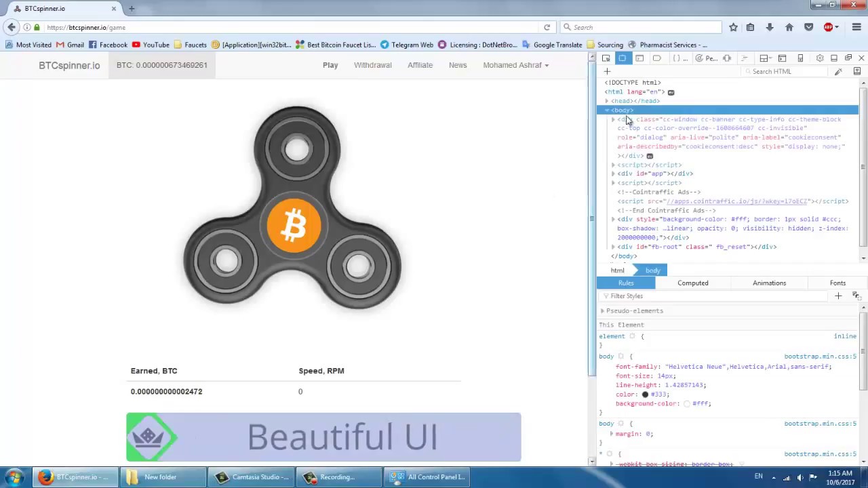Open the downloads arrow icon
Image resolution: width=868 pixels, height=488 pixels.
(x=770, y=27)
